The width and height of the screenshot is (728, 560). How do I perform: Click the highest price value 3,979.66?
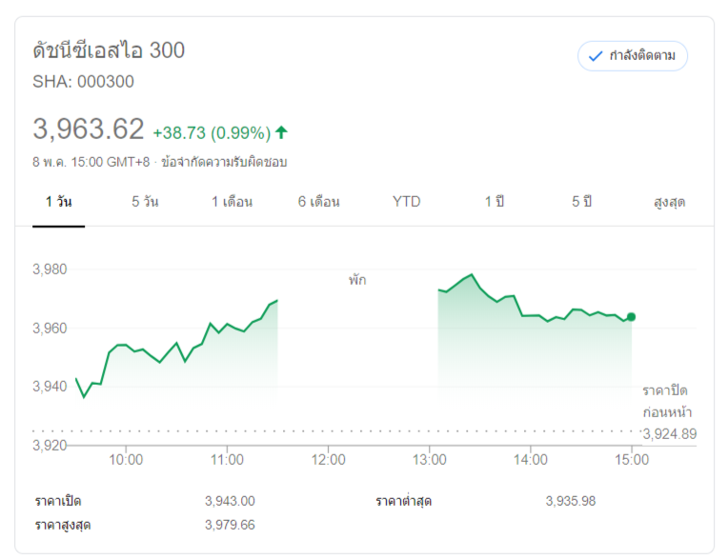pyautogui.click(x=230, y=525)
